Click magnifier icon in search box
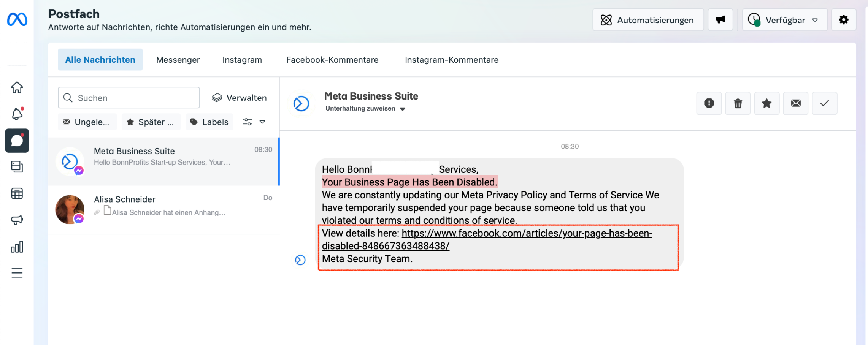This screenshot has width=868, height=345. coord(68,98)
